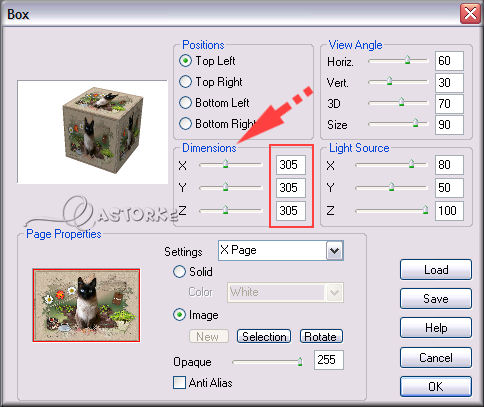484x407 pixels.
Task: Click the Selection image button
Action: click(x=264, y=336)
